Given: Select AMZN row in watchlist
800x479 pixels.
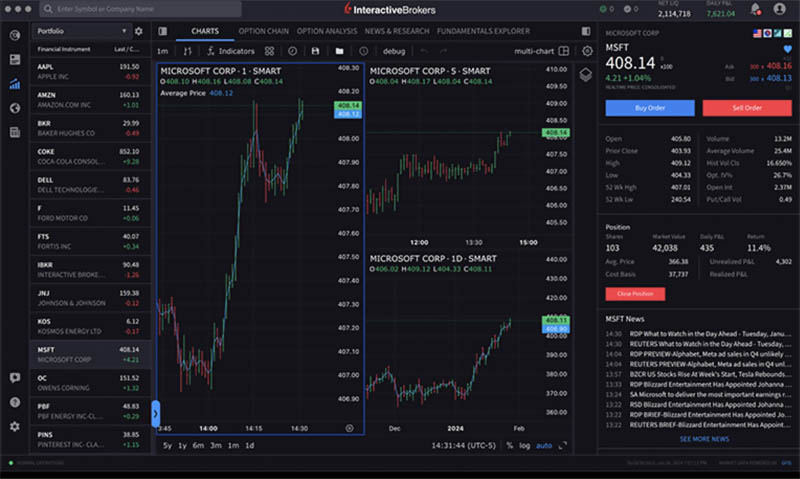Looking at the screenshot, I should (x=90, y=100).
